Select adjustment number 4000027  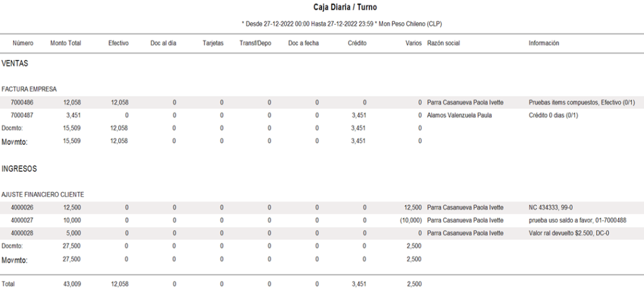point(22,220)
